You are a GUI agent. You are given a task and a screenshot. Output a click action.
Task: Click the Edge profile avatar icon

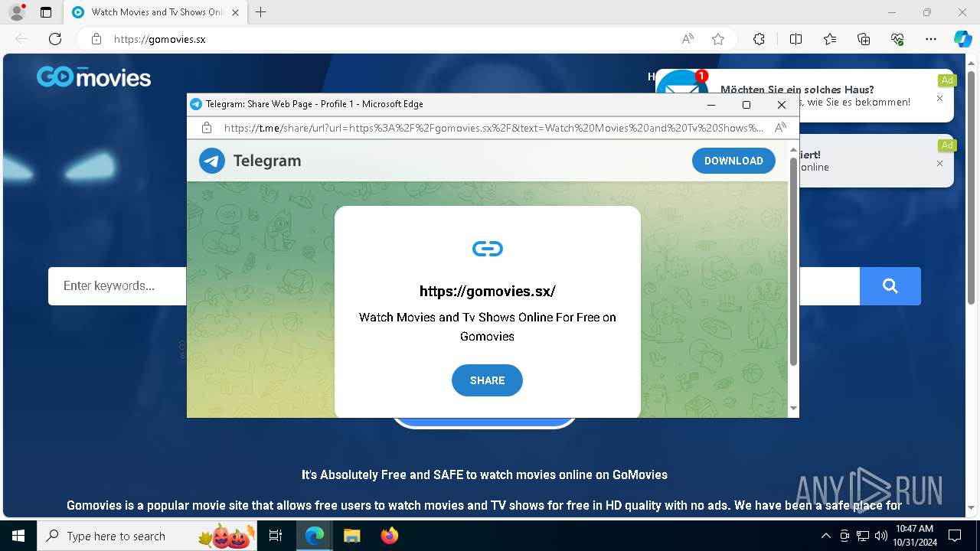point(17,12)
